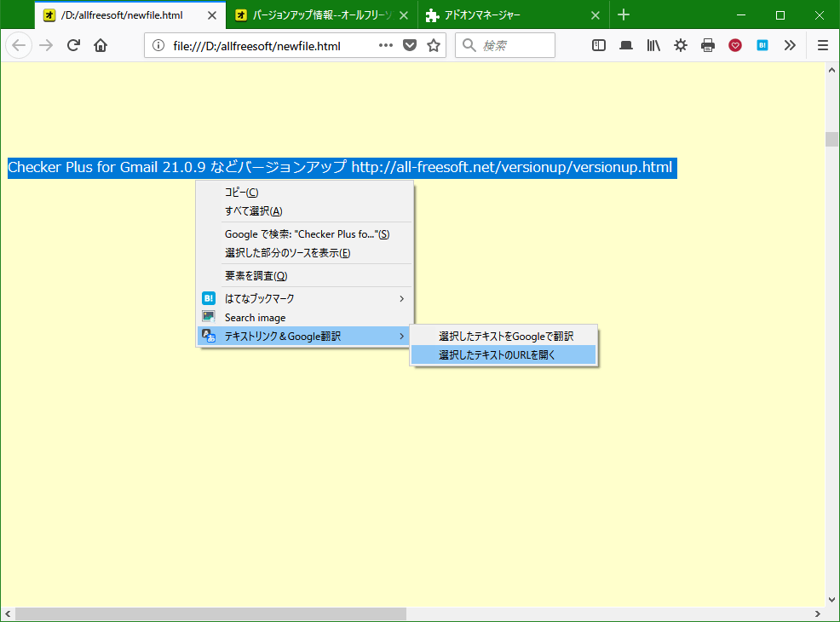Screen dimensions: 840x622
Task: Open a new tab with plus button
Action: 624,15
